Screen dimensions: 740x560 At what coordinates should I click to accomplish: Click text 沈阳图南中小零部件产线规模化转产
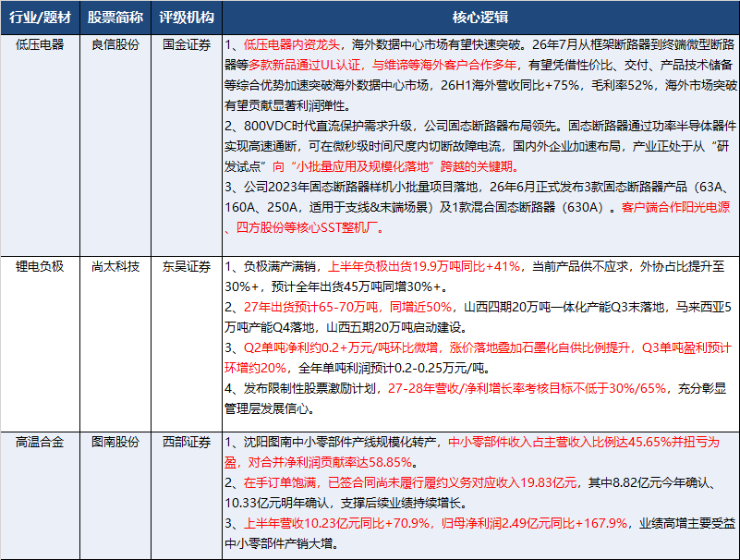[340, 443]
